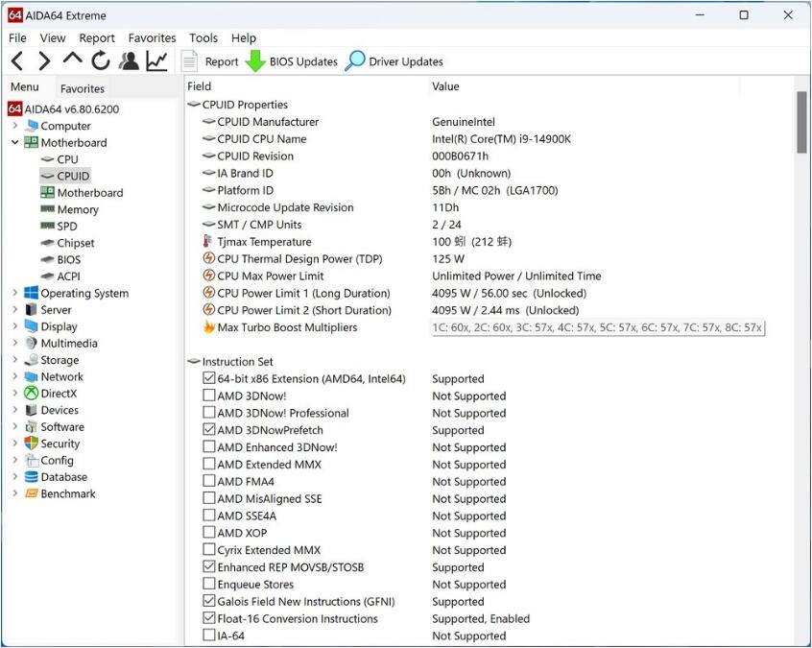Open the user icon in the toolbar
This screenshot has width=812, height=648.
pyautogui.click(x=129, y=60)
